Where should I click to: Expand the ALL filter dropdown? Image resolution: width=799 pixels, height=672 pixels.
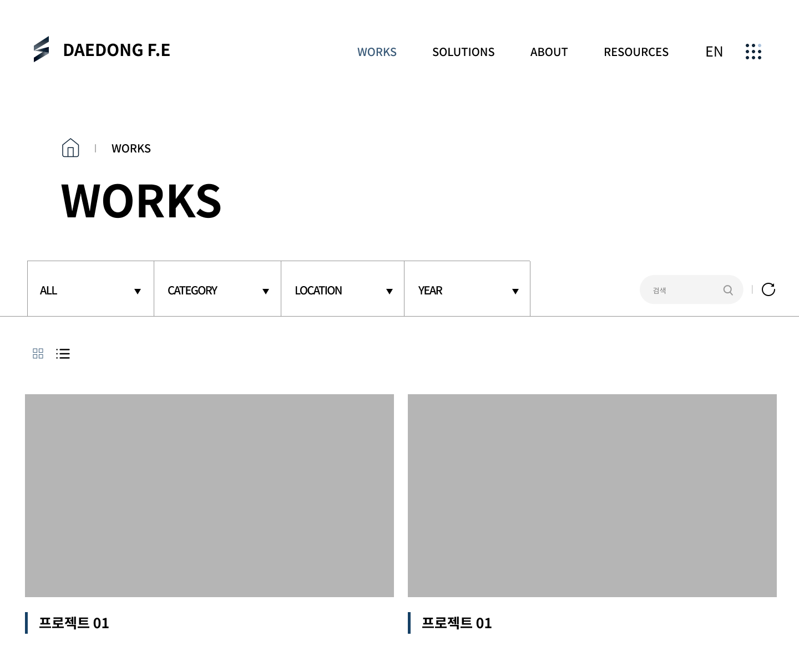(x=90, y=289)
